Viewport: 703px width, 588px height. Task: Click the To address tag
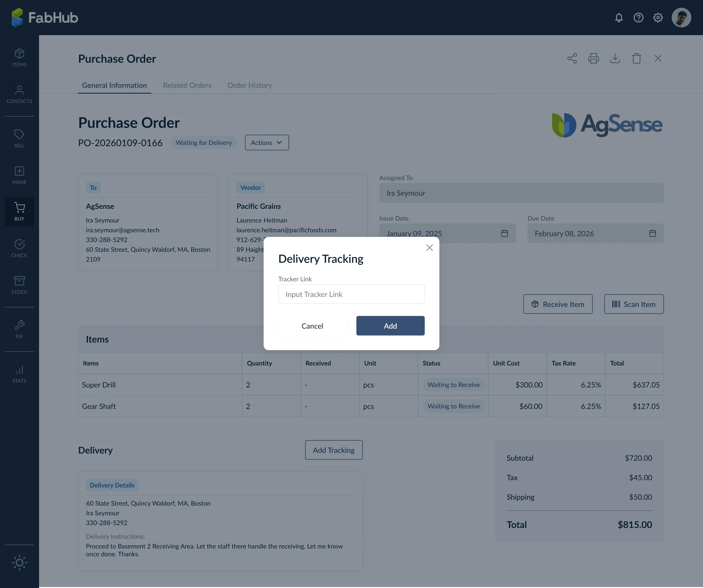[93, 188]
